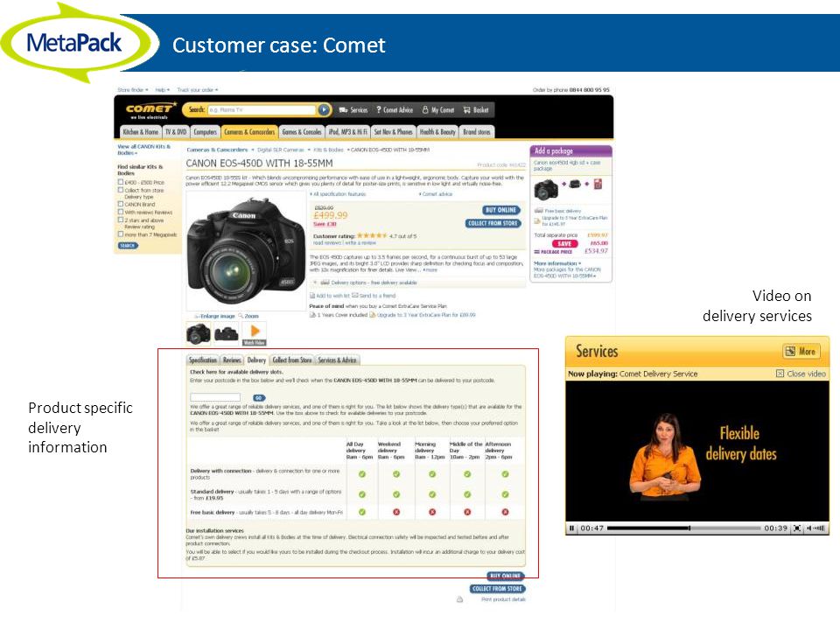840x630 pixels.
Task: Check the 2 stars and above filter
Action: [x=121, y=220]
